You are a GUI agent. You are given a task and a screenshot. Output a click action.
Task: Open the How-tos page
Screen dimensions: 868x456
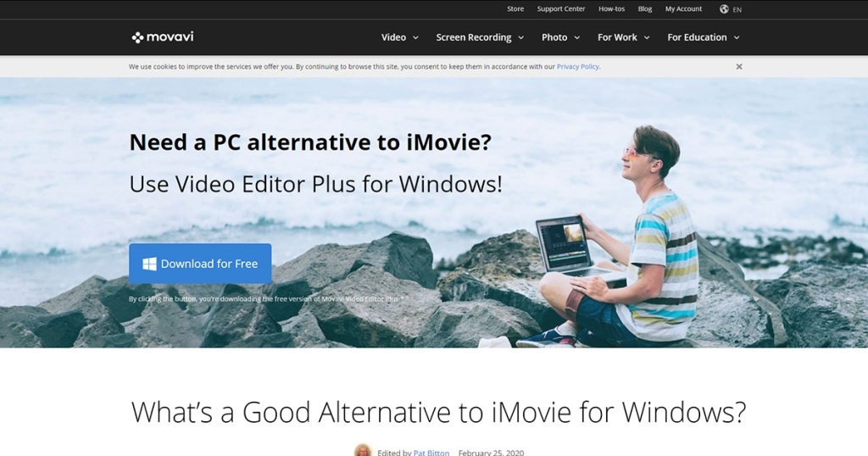(x=611, y=8)
